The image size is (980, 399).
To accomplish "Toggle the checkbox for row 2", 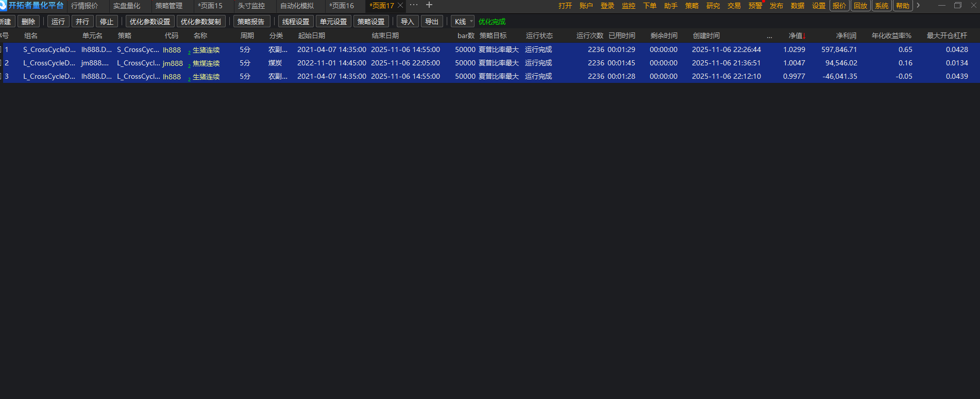I will pos(1,63).
